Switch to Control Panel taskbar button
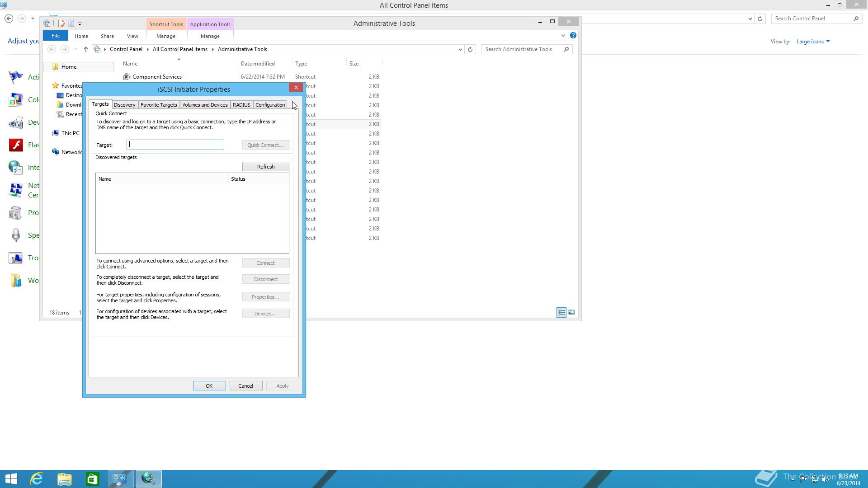The image size is (868, 488). [x=120, y=479]
